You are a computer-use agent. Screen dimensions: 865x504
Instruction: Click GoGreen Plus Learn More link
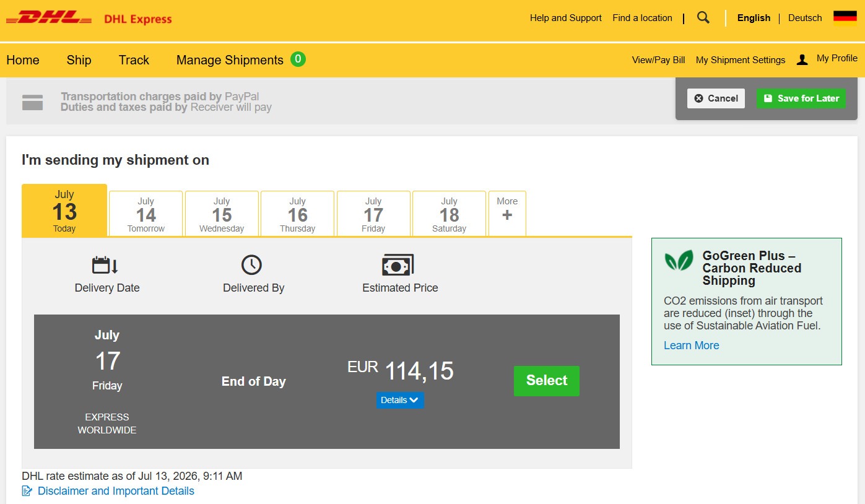(692, 345)
